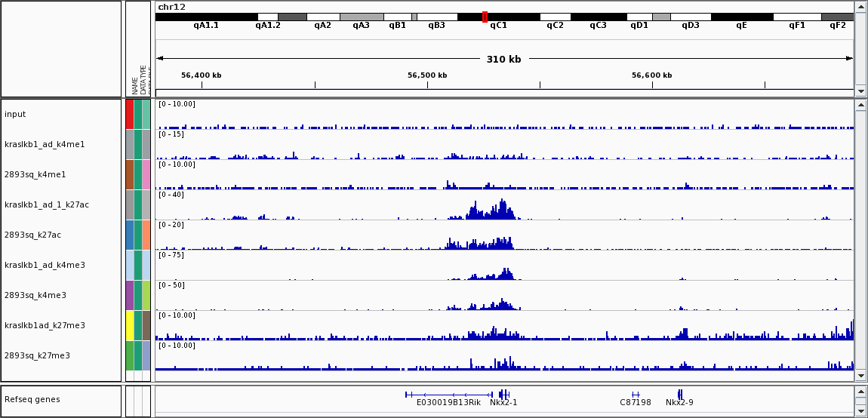This screenshot has height=418, width=868.
Task: Click the 56,500 kb position on the ruler
Action: tap(427, 85)
